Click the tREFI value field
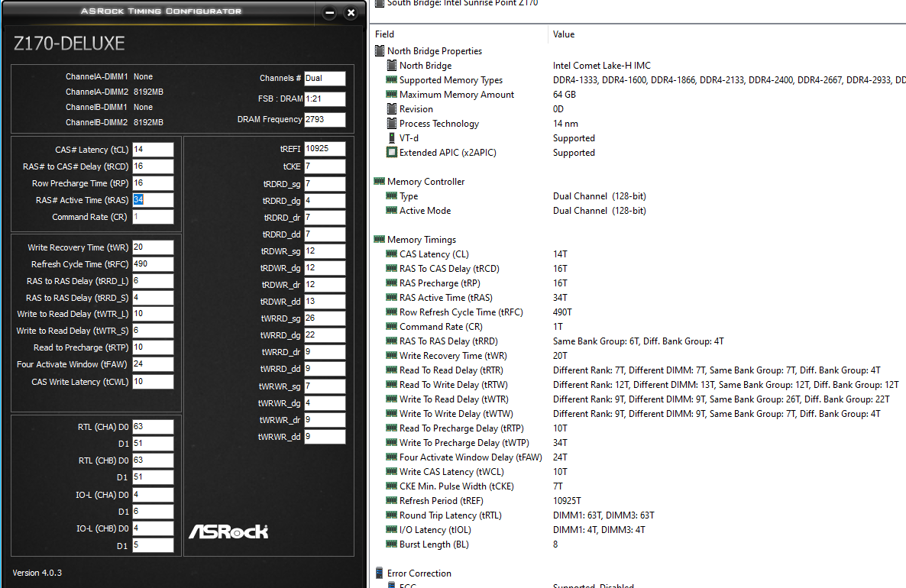 coord(325,148)
